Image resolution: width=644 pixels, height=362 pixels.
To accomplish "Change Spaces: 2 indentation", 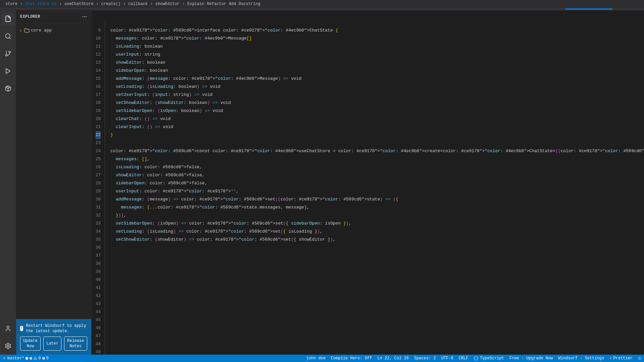I will [425, 358].
